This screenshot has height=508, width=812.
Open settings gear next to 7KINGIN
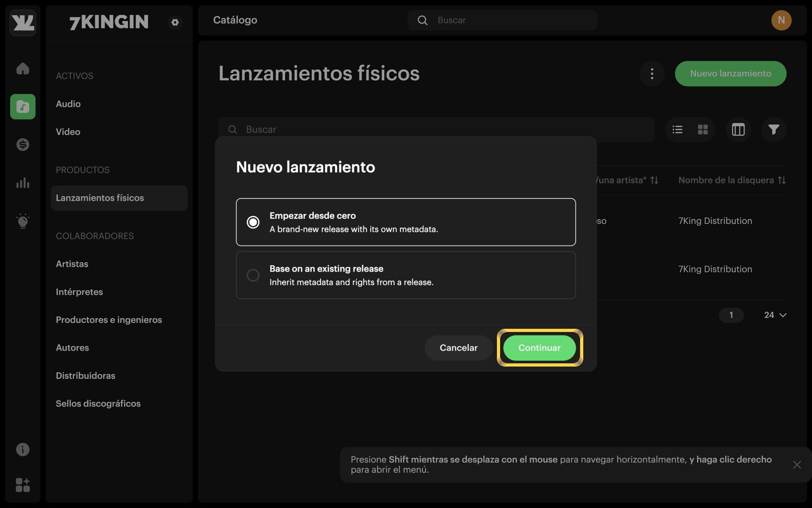[175, 22]
